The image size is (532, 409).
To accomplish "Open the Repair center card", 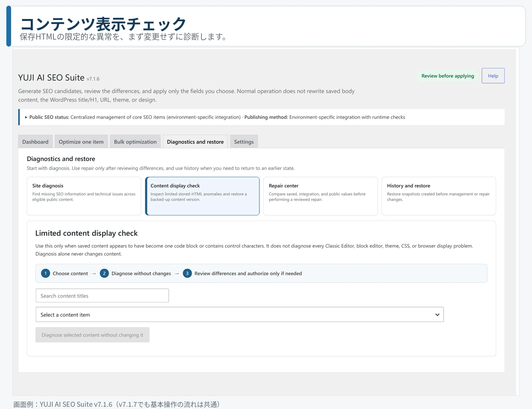I will coord(320,196).
